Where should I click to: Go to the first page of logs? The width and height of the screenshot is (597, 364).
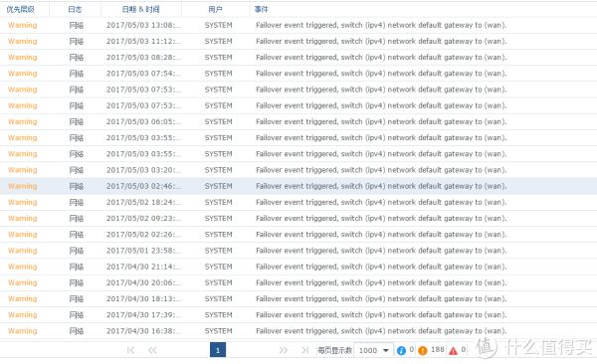pos(130,350)
